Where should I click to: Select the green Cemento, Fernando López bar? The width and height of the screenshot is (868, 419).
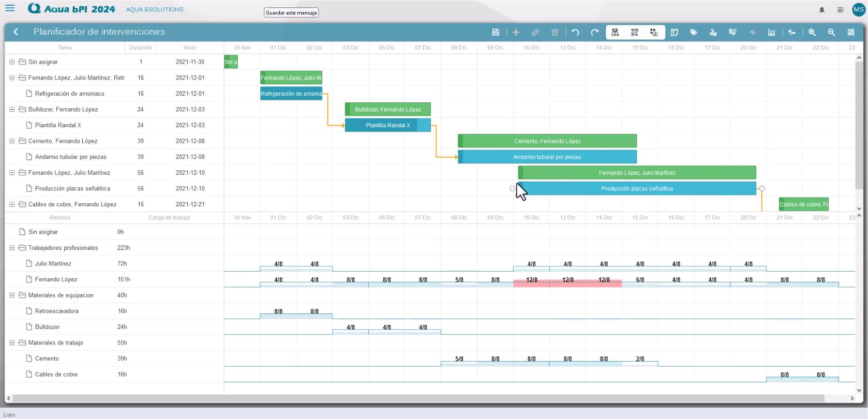point(547,141)
